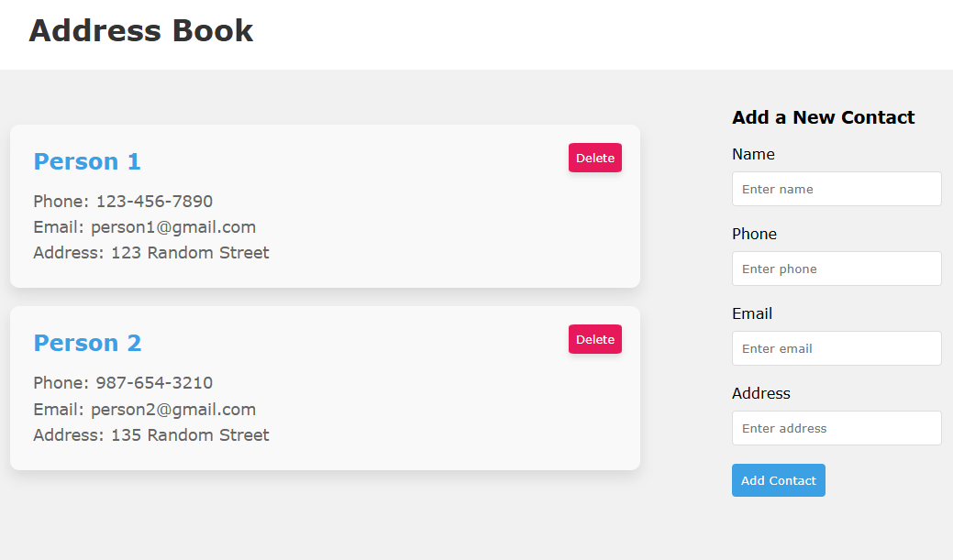Click the Email label in the contact form
The width and height of the screenshot is (953, 560).
coord(752,313)
